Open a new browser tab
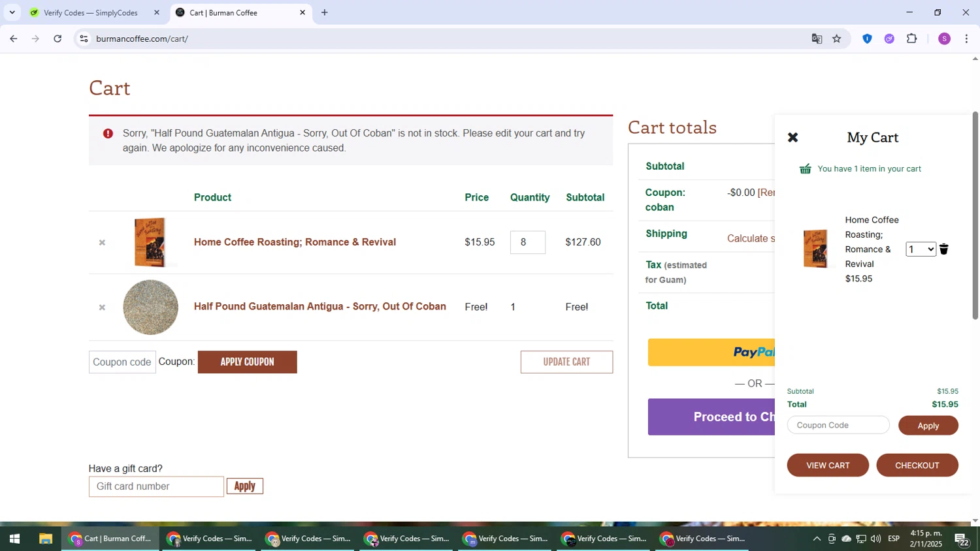The image size is (980, 551). click(325, 12)
